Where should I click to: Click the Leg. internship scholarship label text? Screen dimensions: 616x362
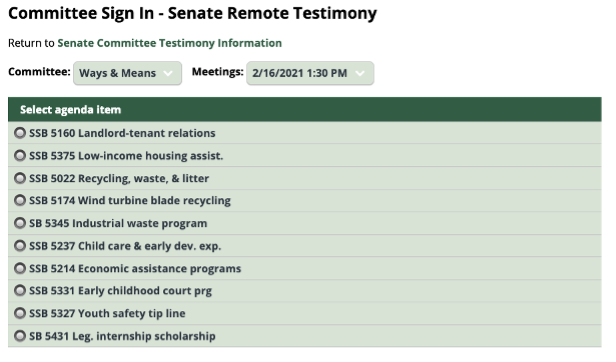(144, 336)
